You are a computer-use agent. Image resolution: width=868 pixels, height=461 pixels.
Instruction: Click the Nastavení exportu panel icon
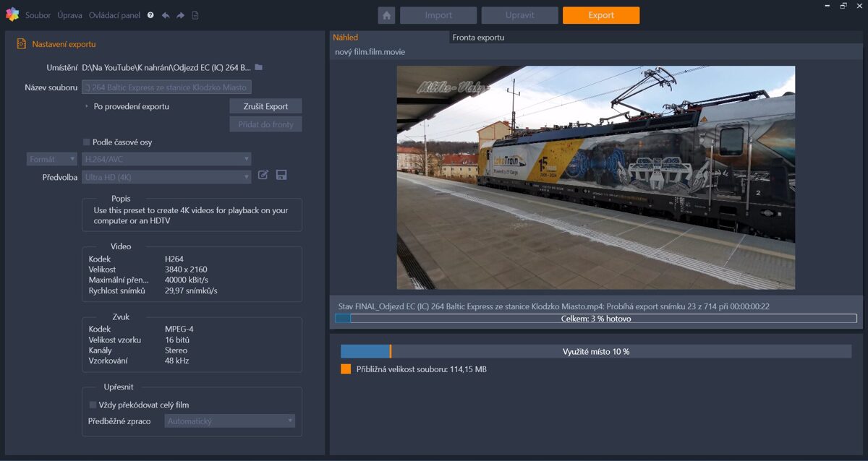[21, 44]
